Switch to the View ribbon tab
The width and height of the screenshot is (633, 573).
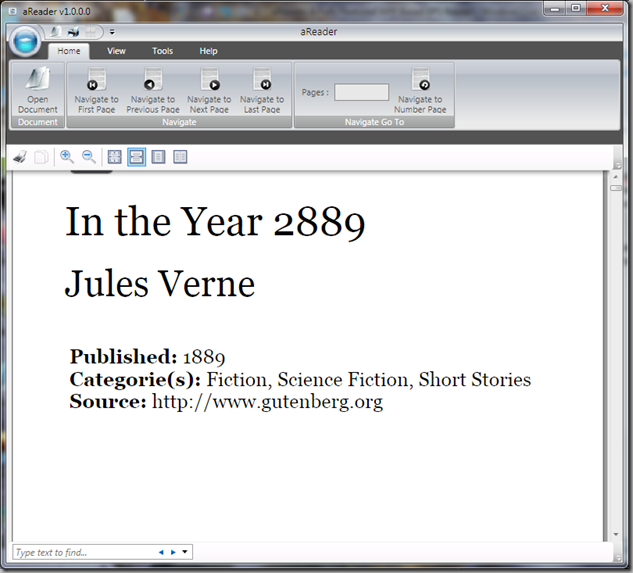point(116,51)
